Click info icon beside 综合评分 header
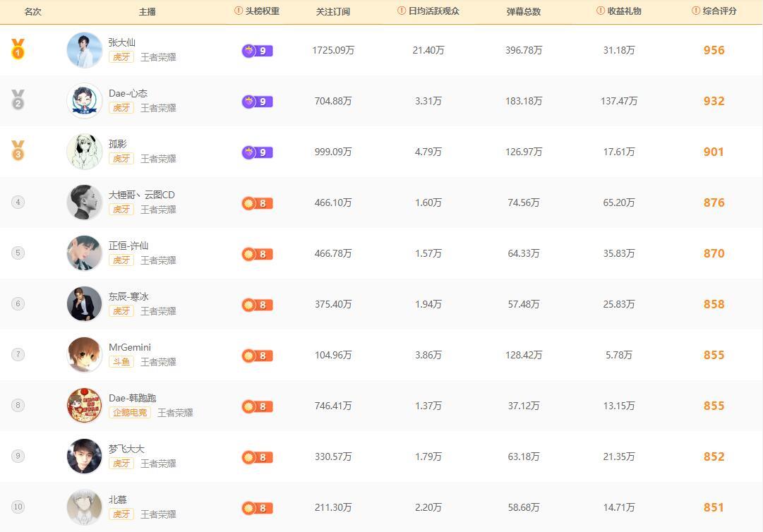Image resolution: width=763 pixels, height=532 pixels. [697, 11]
